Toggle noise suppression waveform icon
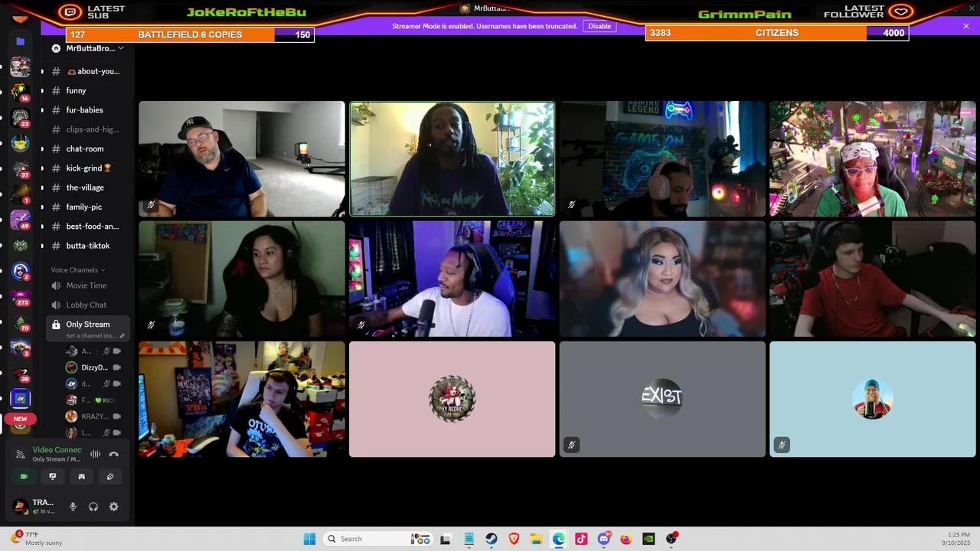Screen dimensions: 980x551 pyautogui.click(x=95, y=454)
